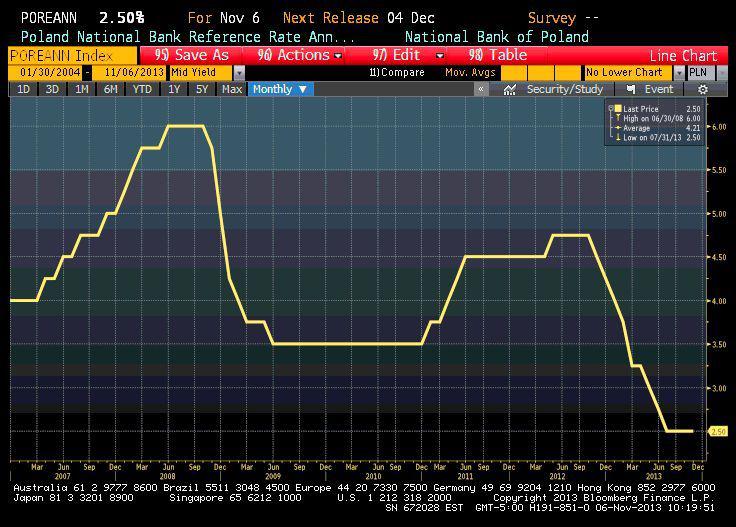Click the double-left chevron collapse icon
The image size is (736, 527).
pos(481,89)
